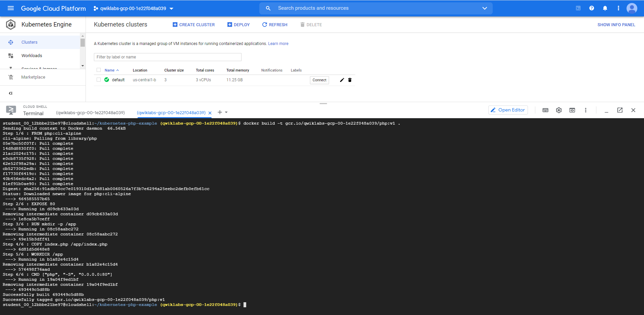Open the top bar three-dot settings menu
644x315 pixels.
pos(619,8)
